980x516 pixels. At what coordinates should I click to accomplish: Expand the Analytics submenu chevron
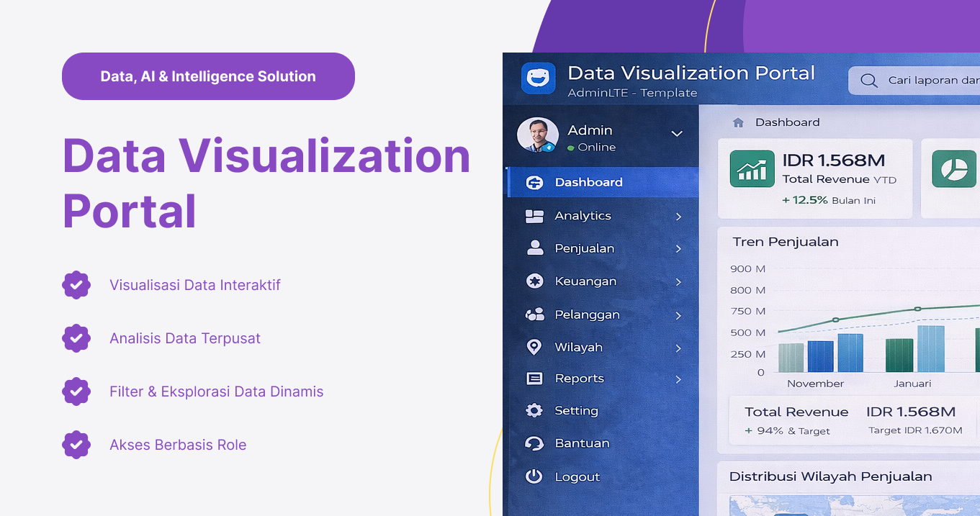point(680,215)
